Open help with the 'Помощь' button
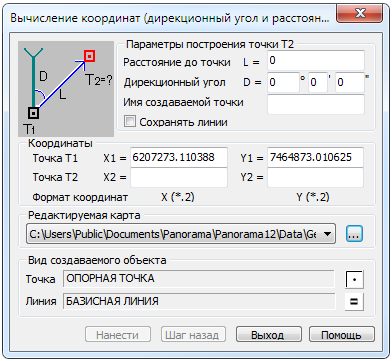The image size is (392, 361). click(342, 334)
